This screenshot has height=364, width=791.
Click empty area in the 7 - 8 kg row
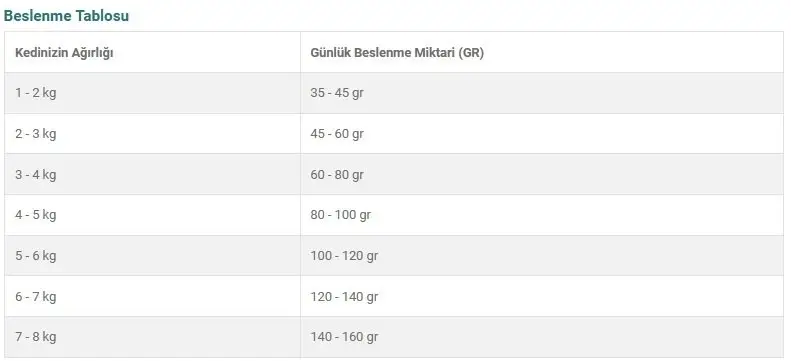coord(580,337)
